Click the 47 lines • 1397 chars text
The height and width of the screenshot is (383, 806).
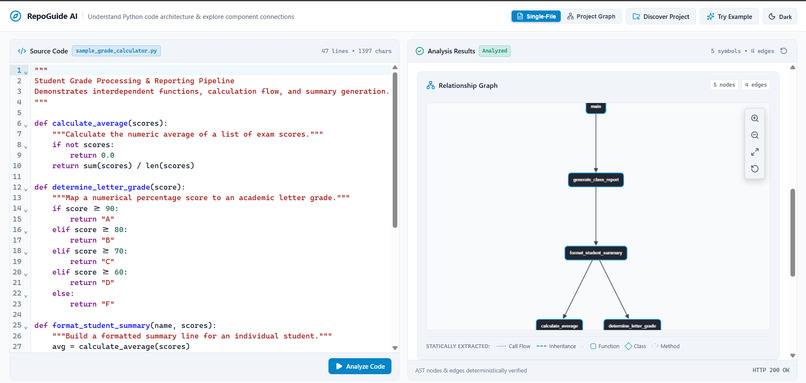[356, 51]
